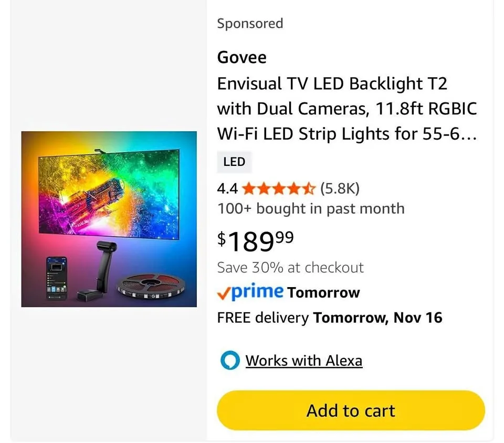
Task: Click the 4.4 rating number
Action: click(228, 188)
